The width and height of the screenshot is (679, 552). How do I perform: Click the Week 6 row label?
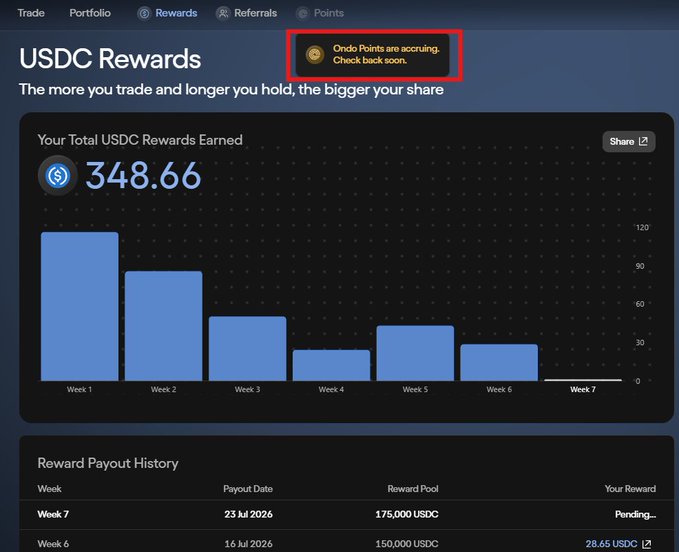pos(53,544)
